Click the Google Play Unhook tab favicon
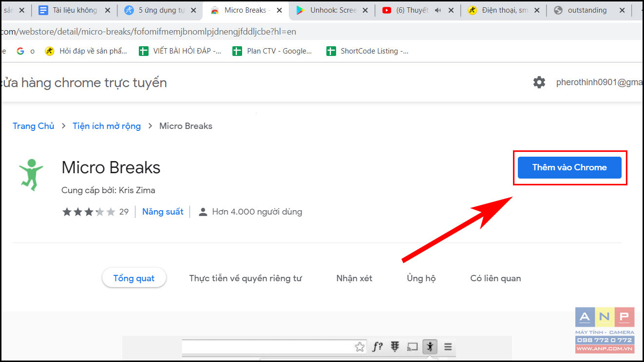The image size is (644, 362). 300,10
